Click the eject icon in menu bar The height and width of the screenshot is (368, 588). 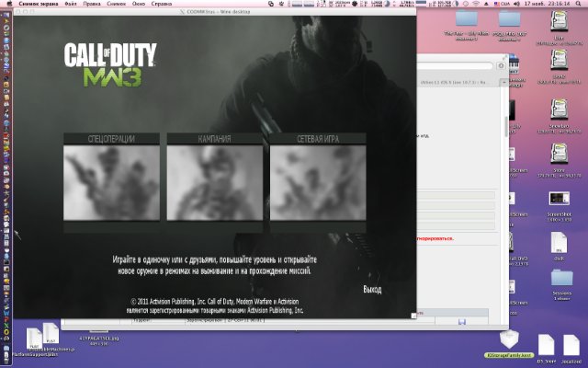point(486,4)
